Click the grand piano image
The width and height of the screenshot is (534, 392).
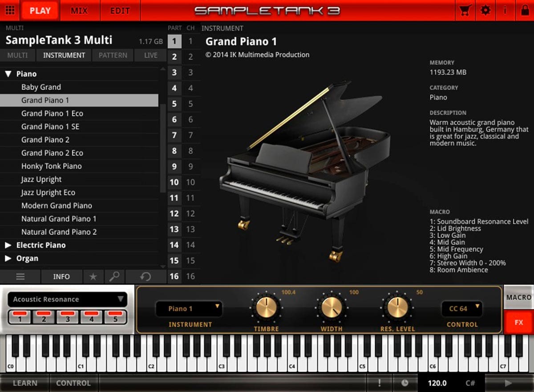click(305, 171)
